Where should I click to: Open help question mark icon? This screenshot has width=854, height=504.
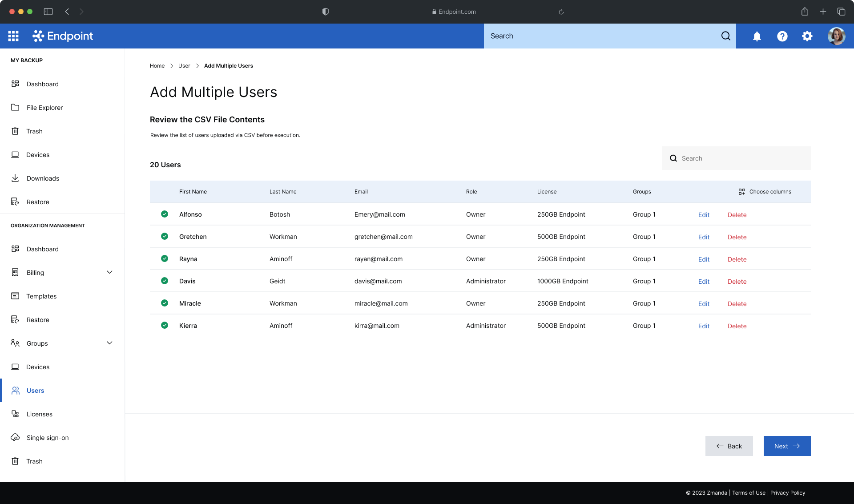click(782, 36)
